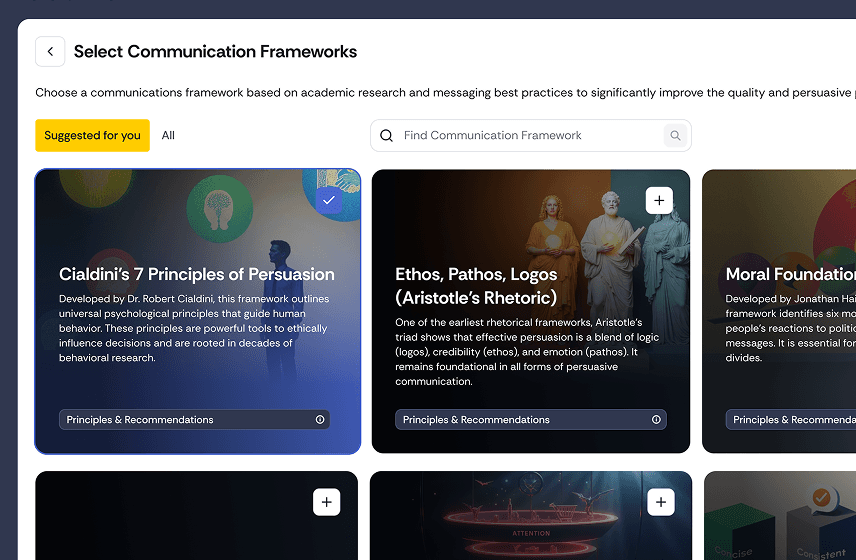Screen dimensions: 856x560
Task: Add the Attention framework card with plus icon
Action: pyautogui.click(x=661, y=502)
